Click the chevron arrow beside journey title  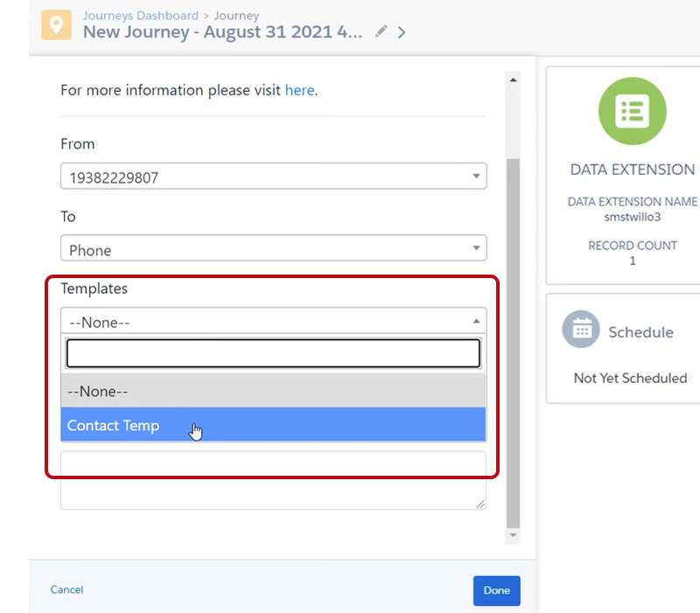pyautogui.click(x=402, y=32)
